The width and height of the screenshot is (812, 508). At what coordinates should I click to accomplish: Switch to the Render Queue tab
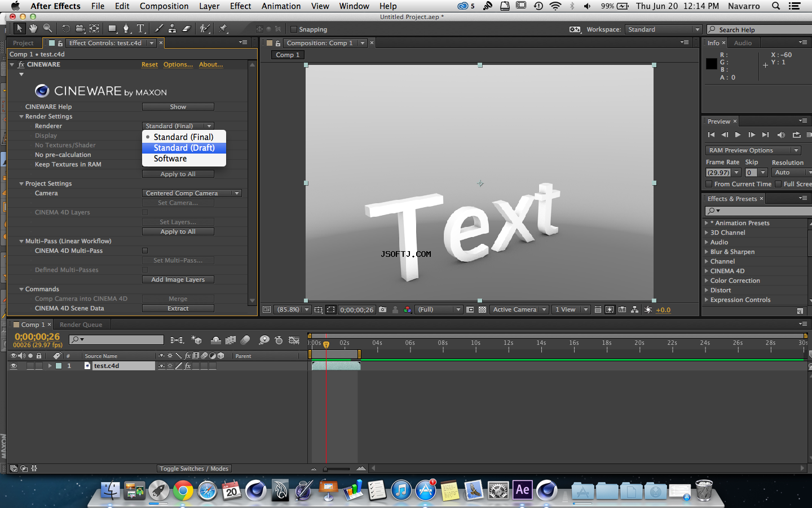coord(81,325)
